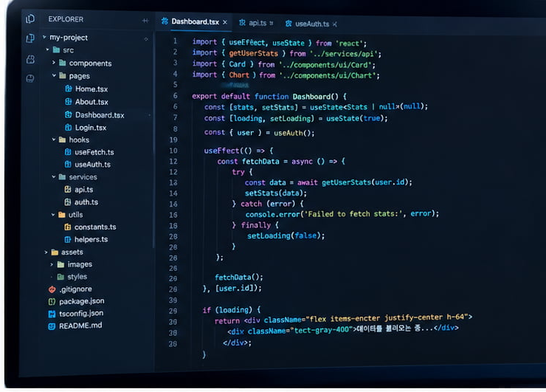Click the README.md file icon

coord(52,326)
